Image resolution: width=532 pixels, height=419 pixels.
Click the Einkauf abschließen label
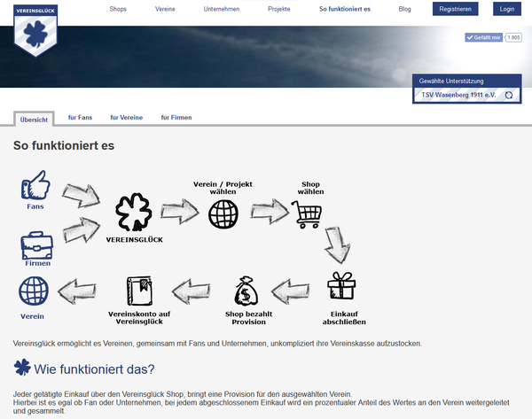pos(344,318)
